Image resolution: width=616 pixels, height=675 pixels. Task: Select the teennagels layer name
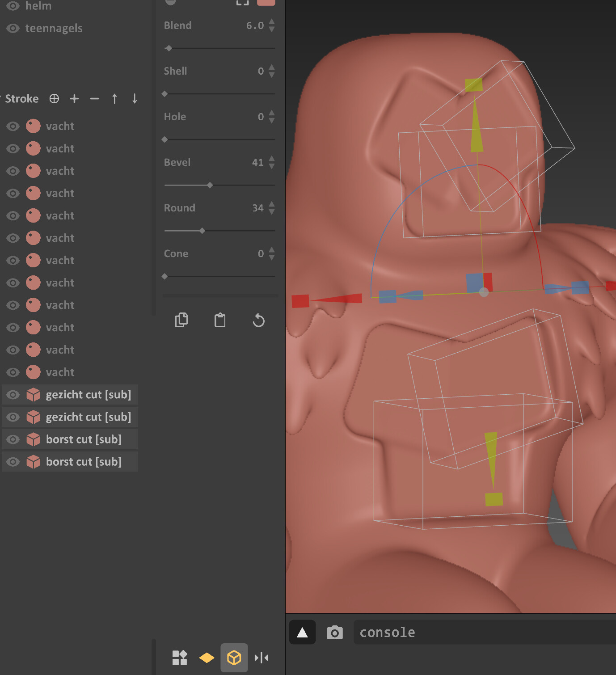54,28
